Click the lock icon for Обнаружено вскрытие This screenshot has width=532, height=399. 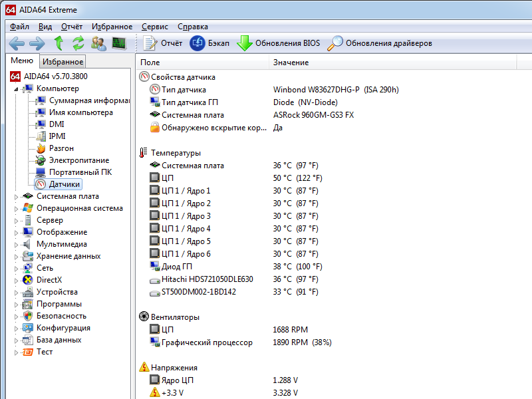155,128
